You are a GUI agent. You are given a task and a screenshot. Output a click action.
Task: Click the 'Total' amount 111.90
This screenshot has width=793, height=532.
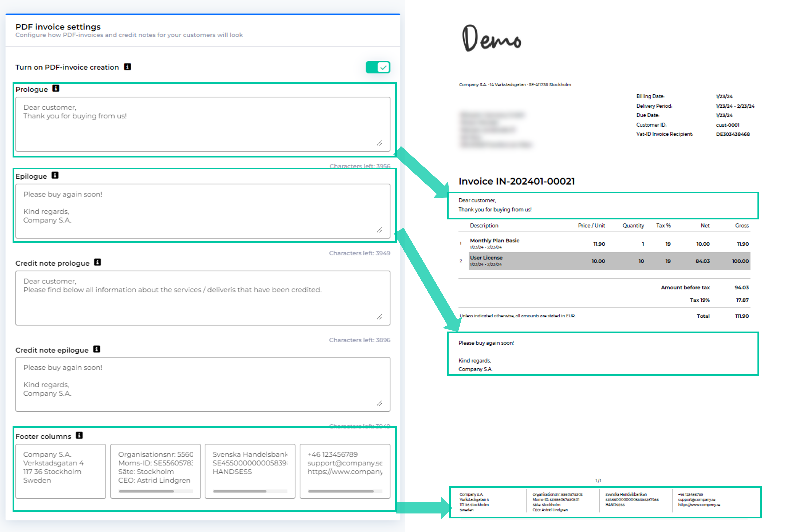pyautogui.click(x=742, y=316)
